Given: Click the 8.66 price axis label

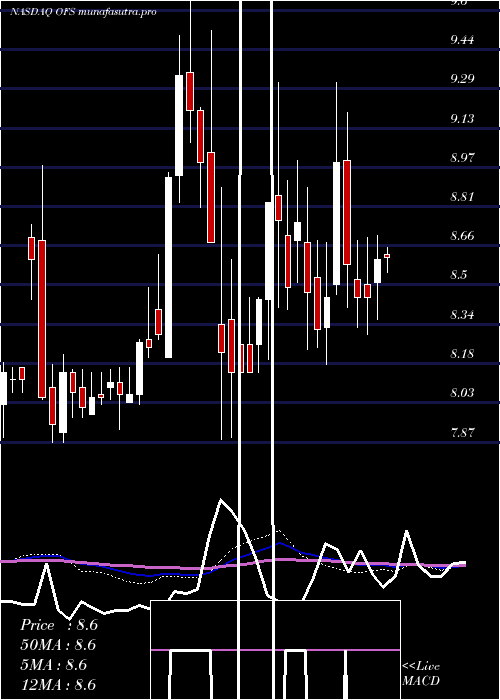Looking at the screenshot, I should click(x=462, y=236).
